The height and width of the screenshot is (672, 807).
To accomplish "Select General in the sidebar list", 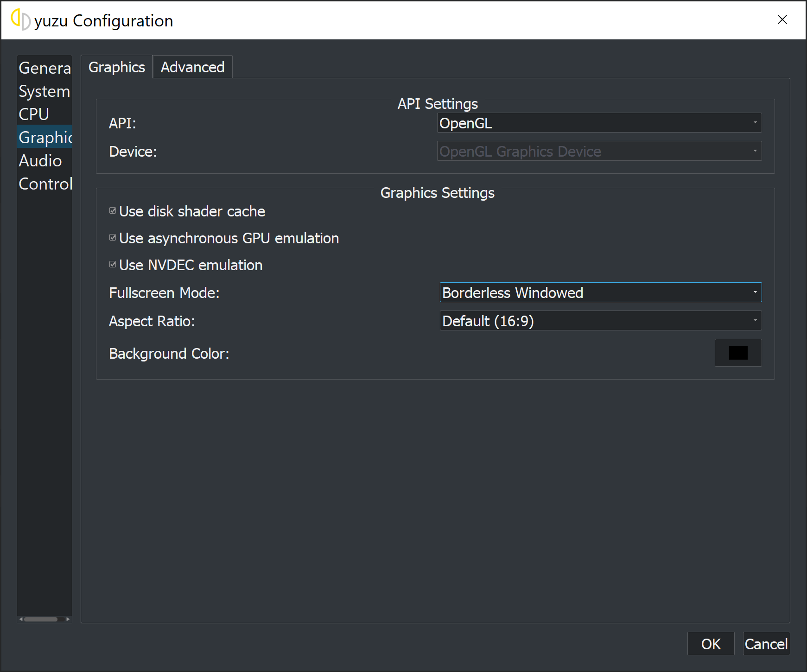I will 44,68.
